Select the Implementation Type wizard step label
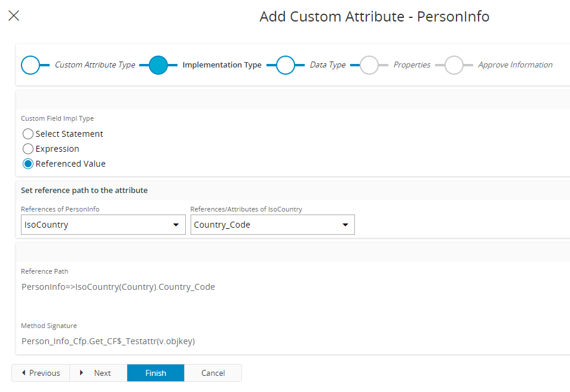The image size is (570, 392). pyautogui.click(x=222, y=65)
